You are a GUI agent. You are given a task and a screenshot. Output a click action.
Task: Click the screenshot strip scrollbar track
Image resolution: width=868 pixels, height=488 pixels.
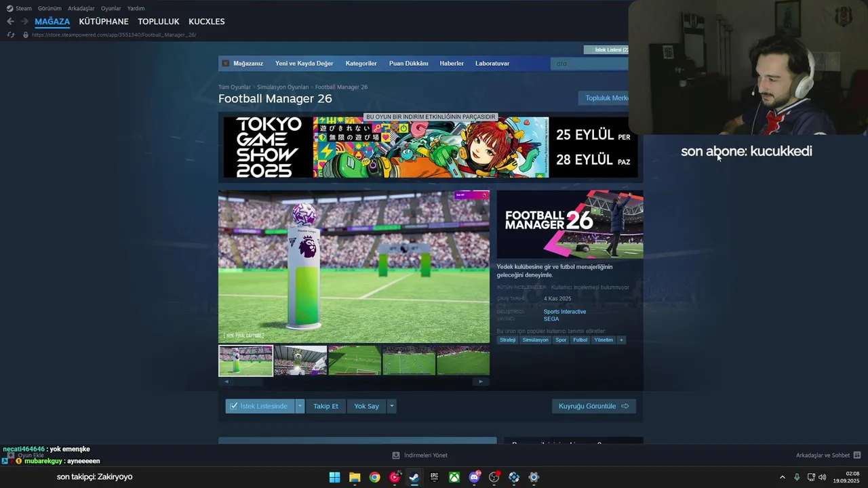[354, 382]
